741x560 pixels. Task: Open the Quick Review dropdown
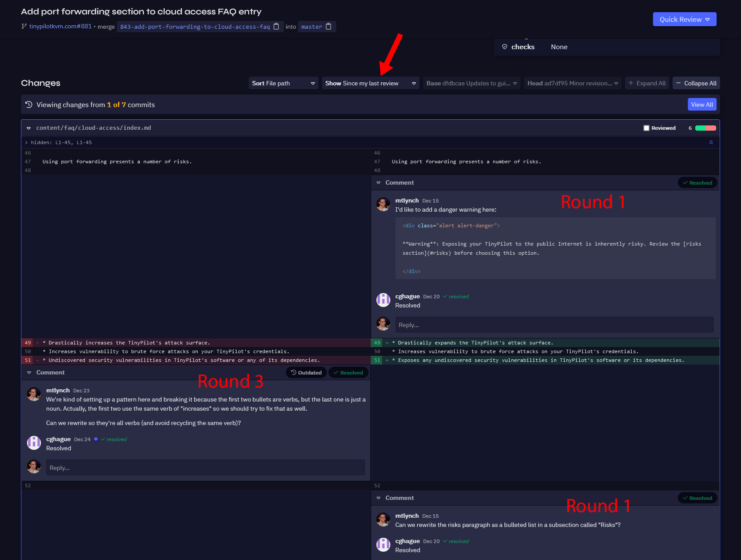pyautogui.click(x=684, y=19)
